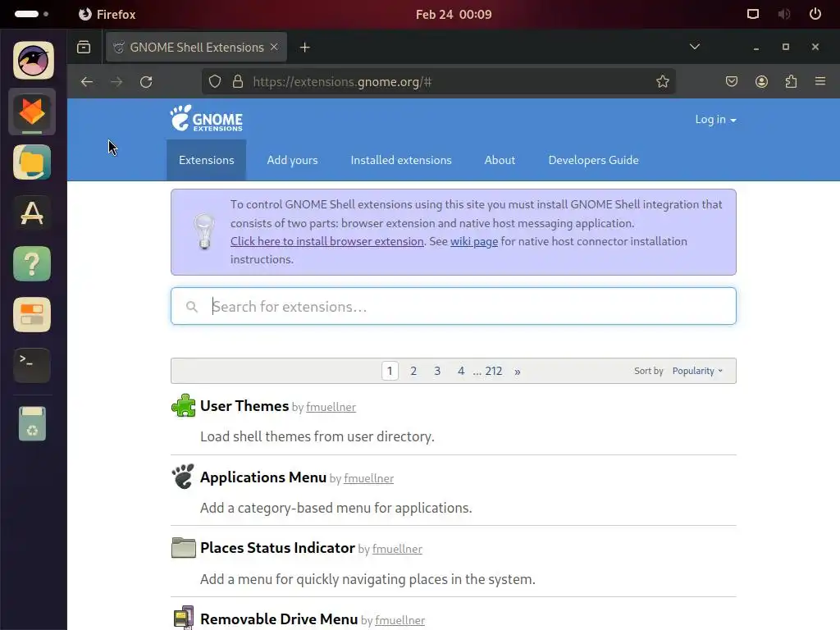Open the Applications Menu extension title
This screenshot has height=630, width=840.
point(263,477)
